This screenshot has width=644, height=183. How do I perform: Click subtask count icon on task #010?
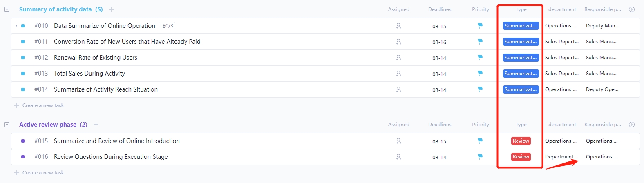pyautogui.click(x=167, y=26)
